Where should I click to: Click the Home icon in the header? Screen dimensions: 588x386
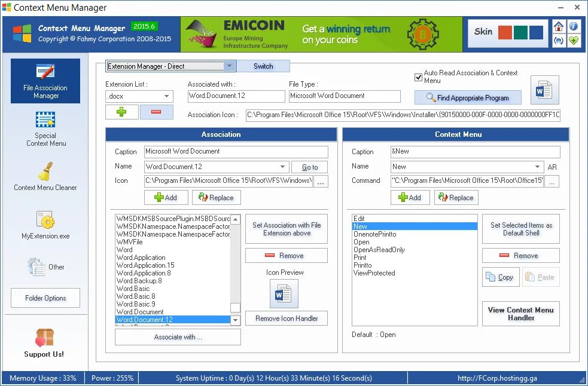(558, 27)
